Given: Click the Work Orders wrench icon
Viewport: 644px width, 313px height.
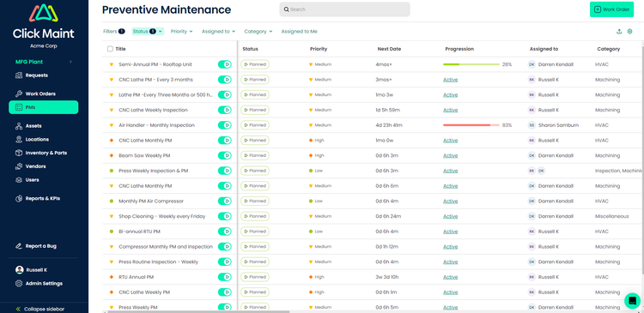Looking at the screenshot, I should 19,94.
